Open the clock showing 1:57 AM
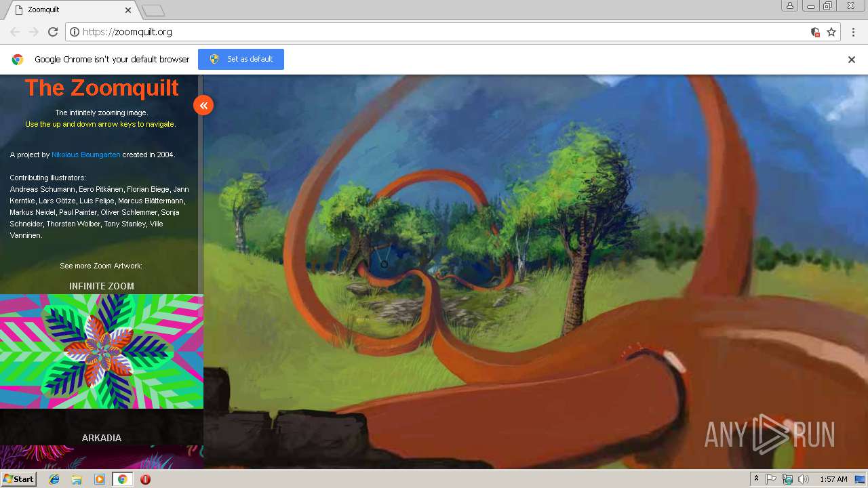The width and height of the screenshot is (868, 488). click(833, 479)
